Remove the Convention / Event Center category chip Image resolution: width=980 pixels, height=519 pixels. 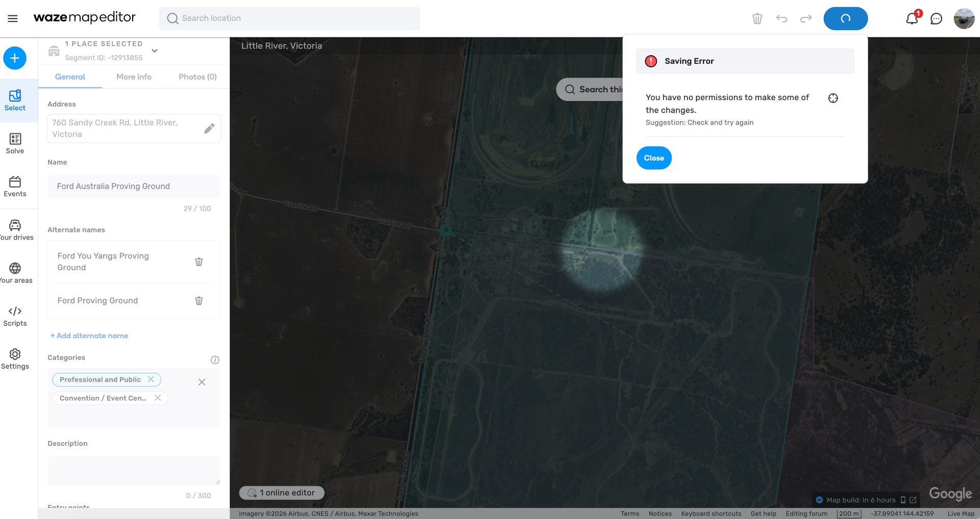point(158,398)
